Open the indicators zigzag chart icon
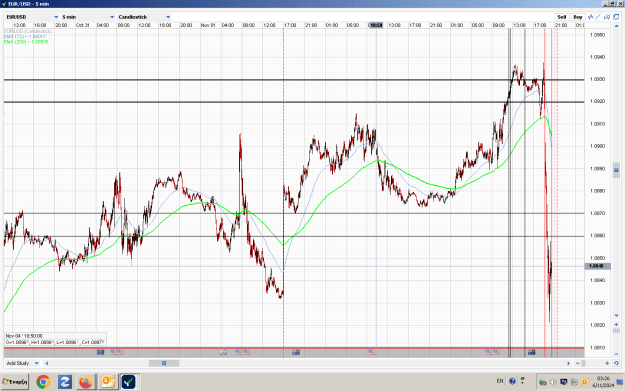This screenshot has height=391, width=625. pos(590,17)
